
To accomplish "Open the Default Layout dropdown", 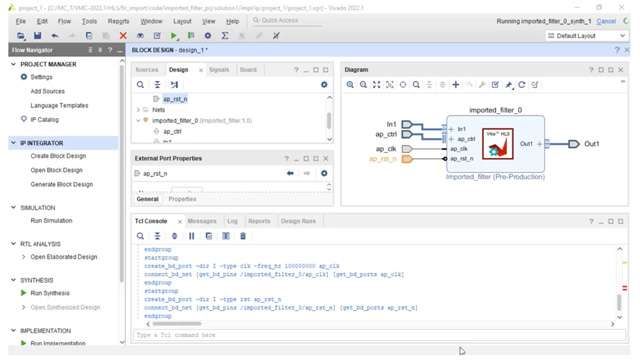I will click(x=587, y=36).
